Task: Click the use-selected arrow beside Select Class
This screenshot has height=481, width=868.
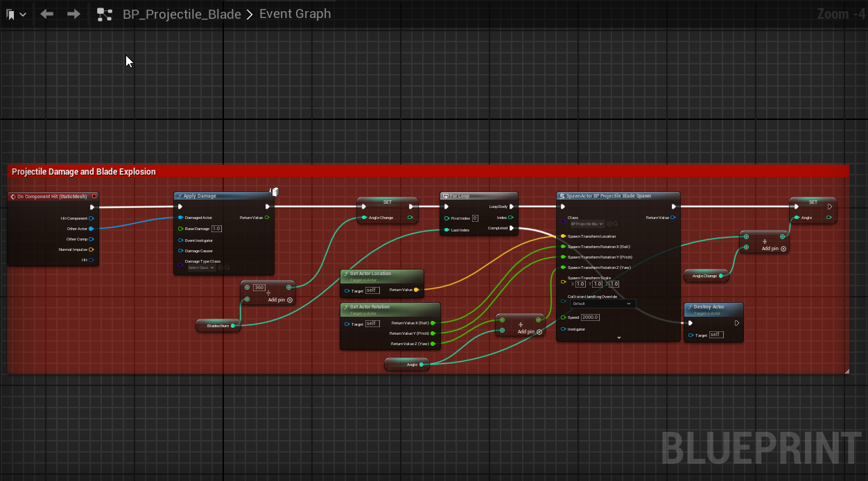Action: (x=220, y=268)
